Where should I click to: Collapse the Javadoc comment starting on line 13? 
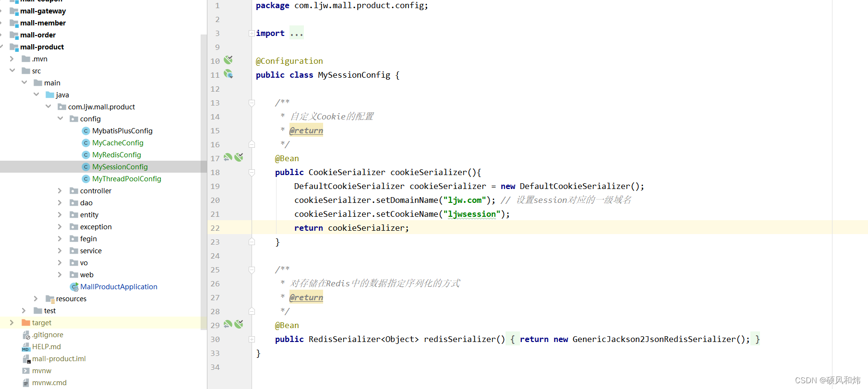coord(252,103)
